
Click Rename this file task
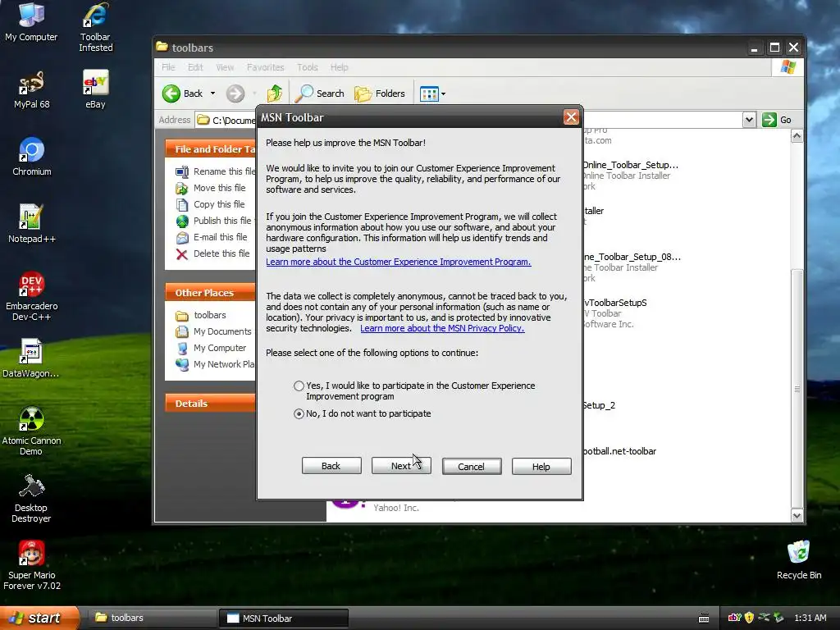click(216, 171)
